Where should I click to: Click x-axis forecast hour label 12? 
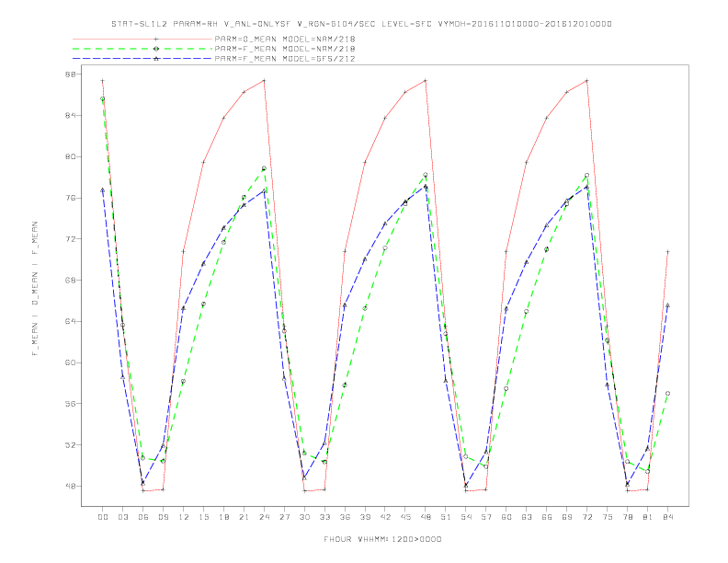[184, 517]
